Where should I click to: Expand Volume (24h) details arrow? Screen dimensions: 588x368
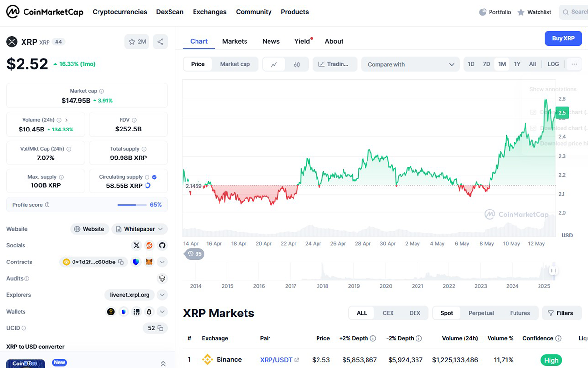[x=67, y=120]
